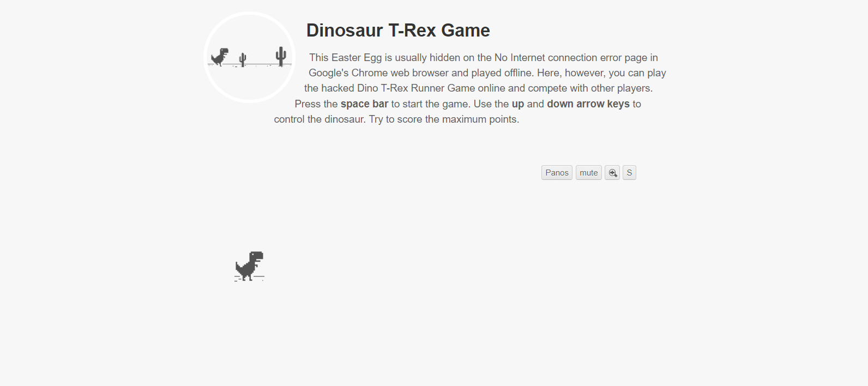Click the bold 'space bar' text
868x386 pixels.
tap(364, 104)
